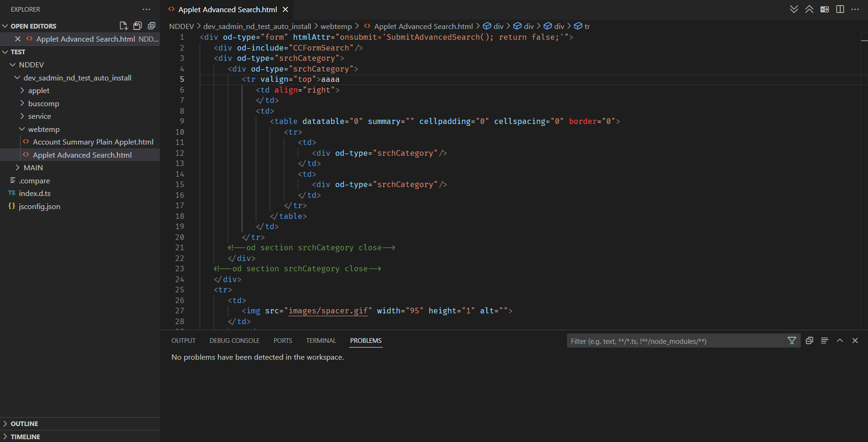
Task: Collapse the TEST workspace section
Action: click(5, 52)
